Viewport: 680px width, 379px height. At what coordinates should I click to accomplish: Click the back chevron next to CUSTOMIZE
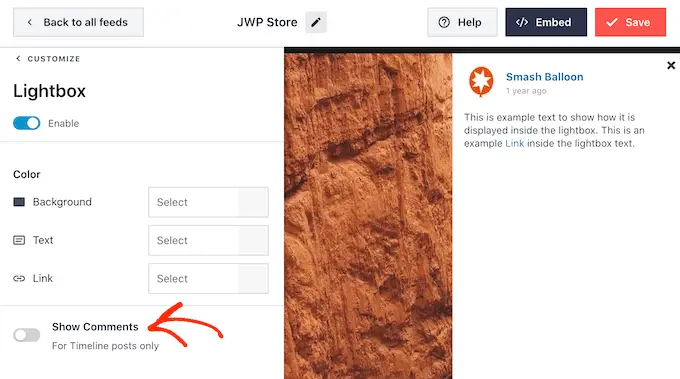[x=18, y=59]
